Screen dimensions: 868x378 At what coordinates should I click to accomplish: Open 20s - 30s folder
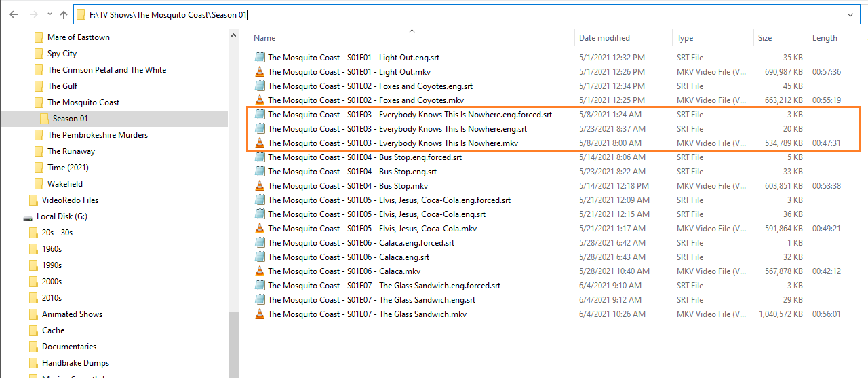pyautogui.click(x=57, y=233)
